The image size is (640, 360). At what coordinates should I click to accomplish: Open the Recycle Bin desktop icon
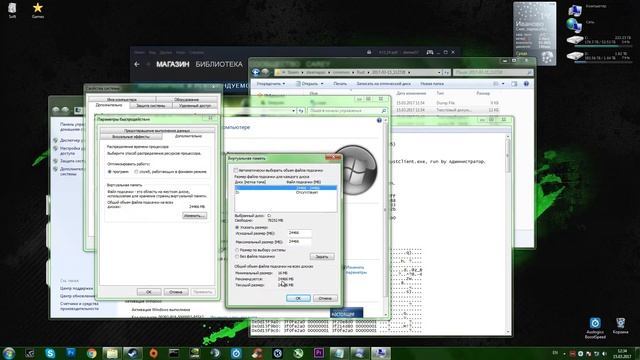click(x=620, y=325)
